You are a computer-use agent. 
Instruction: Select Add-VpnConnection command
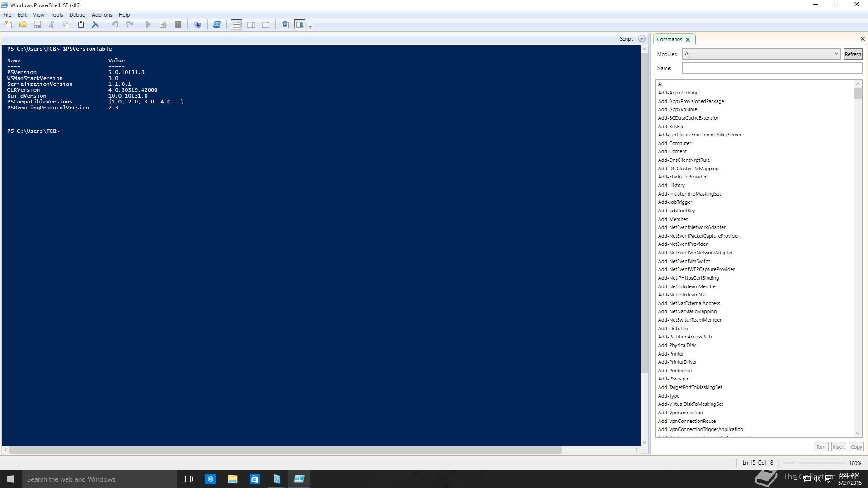coord(680,413)
